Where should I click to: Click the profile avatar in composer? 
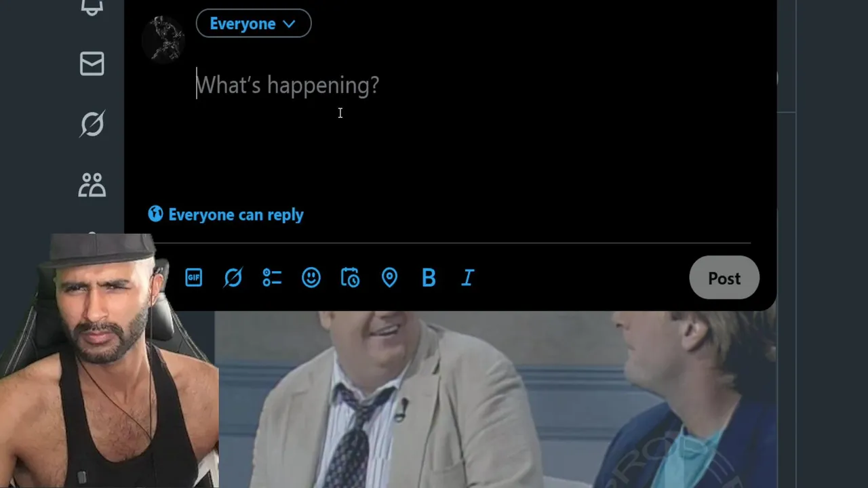click(163, 39)
